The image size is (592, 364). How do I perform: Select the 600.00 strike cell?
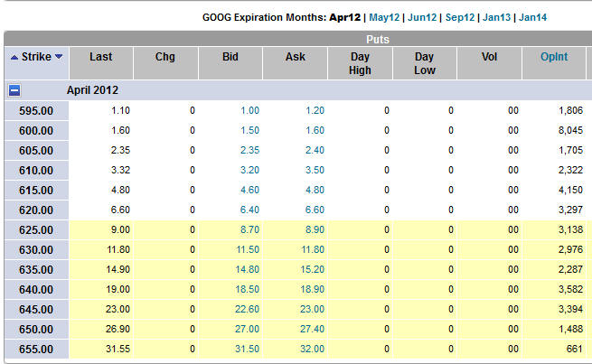pyautogui.click(x=36, y=130)
